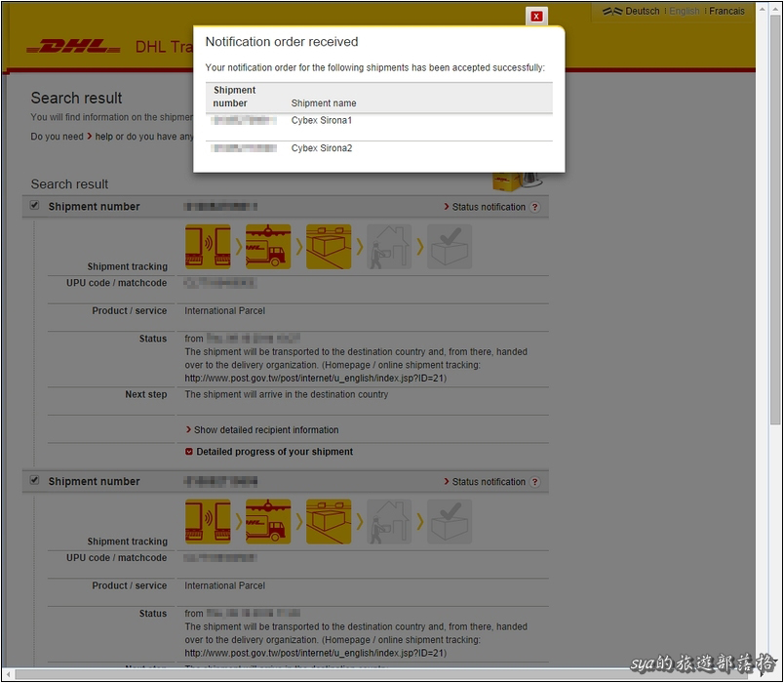Click second shipment's scanner data-received icon
Image resolution: width=784 pixels, height=683 pixels.
[208, 521]
